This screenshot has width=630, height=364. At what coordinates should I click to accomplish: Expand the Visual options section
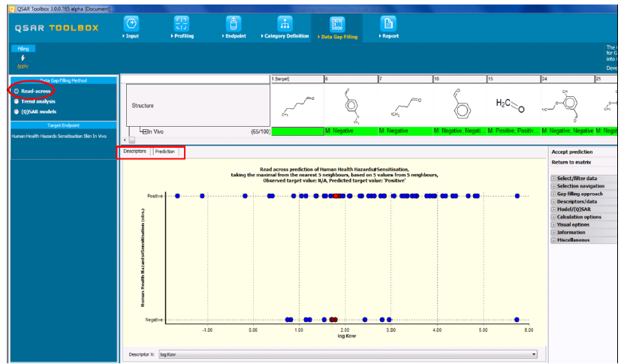tap(553, 224)
